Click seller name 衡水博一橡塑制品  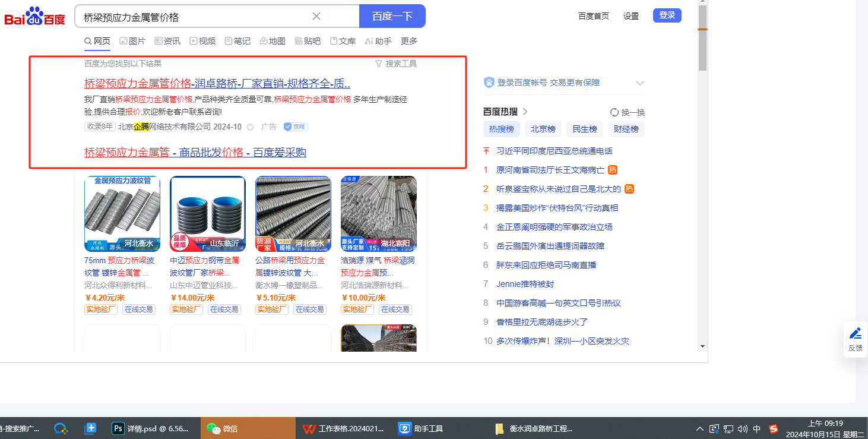click(290, 285)
